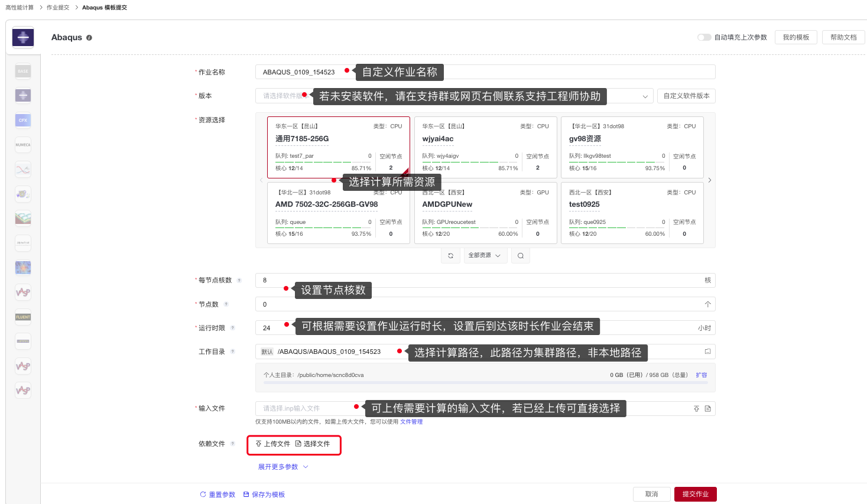Open the 全部资源 filter dropdown
867x504 pixels.
pyautogui.click(x=485, y=256)
